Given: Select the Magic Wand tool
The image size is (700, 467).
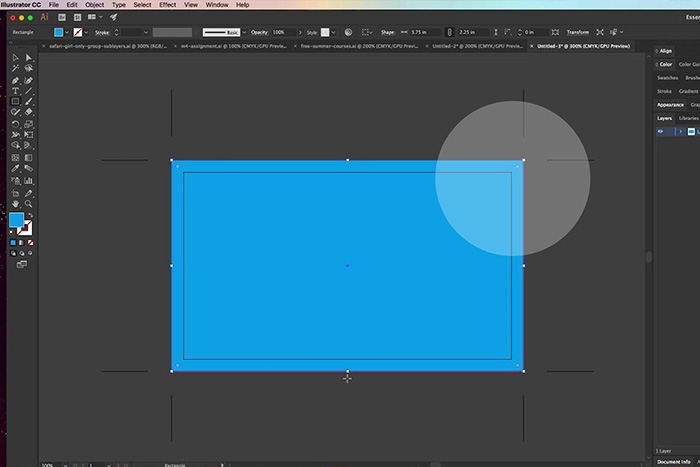Looking at the screenshot, I should click(x=15, y=68).
